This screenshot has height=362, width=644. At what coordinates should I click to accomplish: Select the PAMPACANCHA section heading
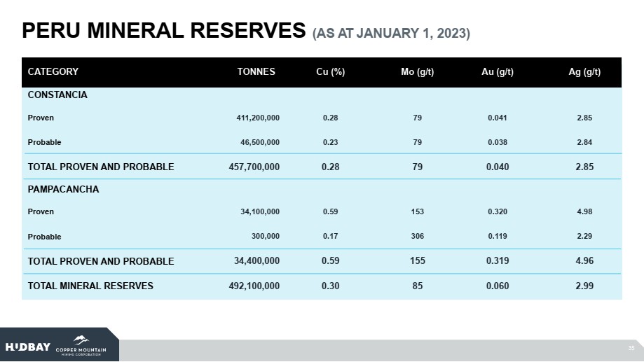tap(63, 190)
